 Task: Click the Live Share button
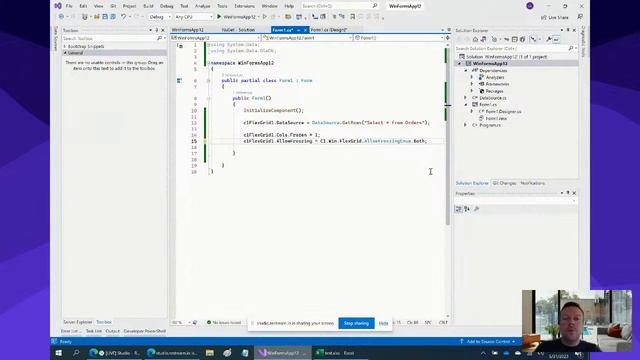coord(555,18)
